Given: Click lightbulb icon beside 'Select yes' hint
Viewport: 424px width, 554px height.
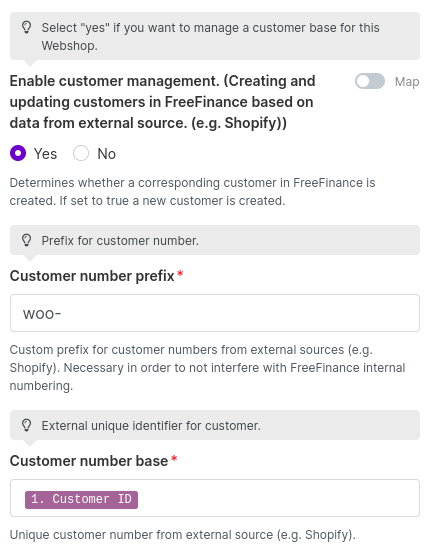Looking at the screenshot, I should pyautogui.click(x=26, y=28).
